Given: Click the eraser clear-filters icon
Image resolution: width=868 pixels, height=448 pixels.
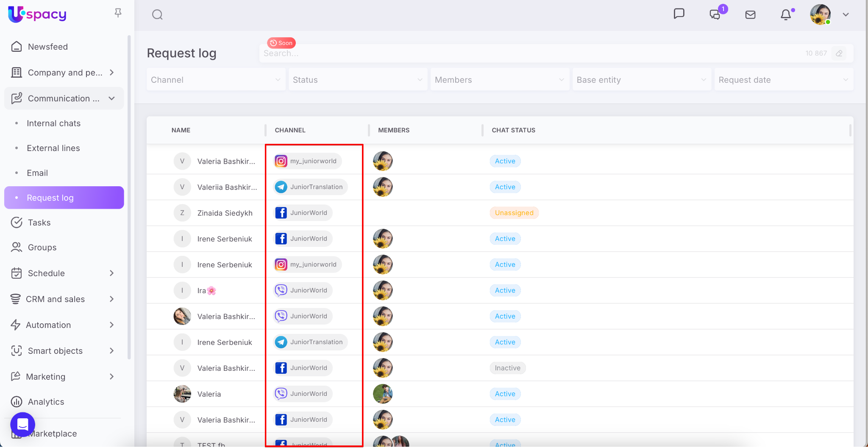Looking at the screenshot, I should tap(839, 53).
